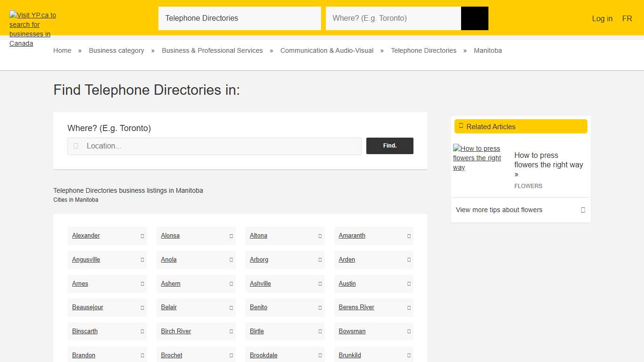
Task: Click the icon in the Related Articles header
Action: pos(461,126)
